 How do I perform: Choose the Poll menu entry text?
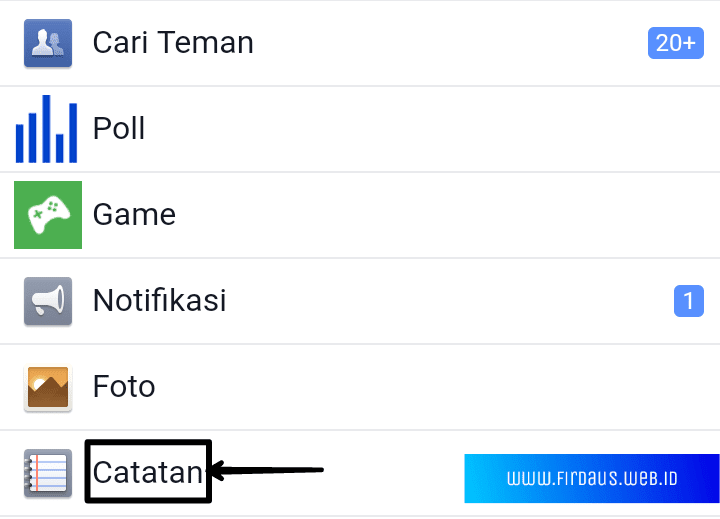tap(119, 129)
